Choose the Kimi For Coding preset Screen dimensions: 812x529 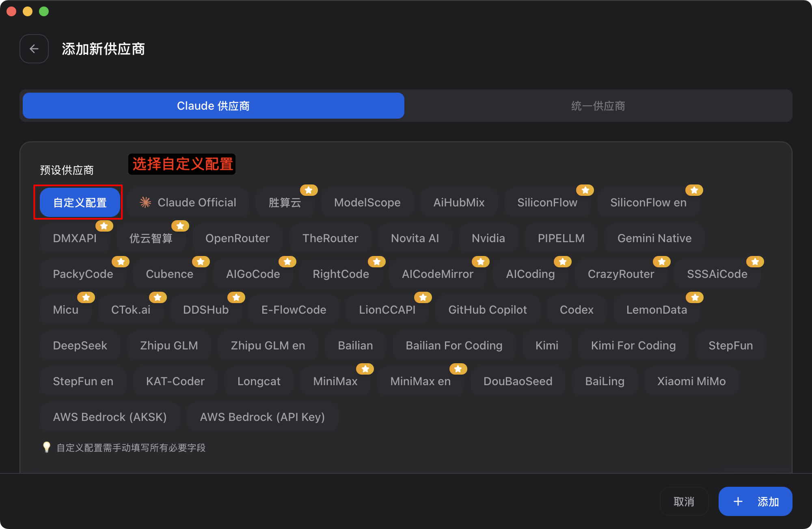tap(633, 345)
